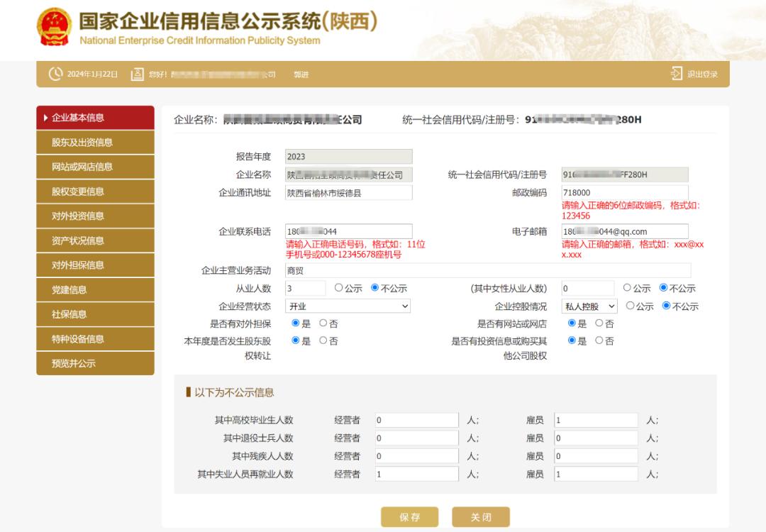The width and height of the screenshot is (766, 532).
Task: Click the 企业主营业务活动 text field
Action: coord(487,270)
